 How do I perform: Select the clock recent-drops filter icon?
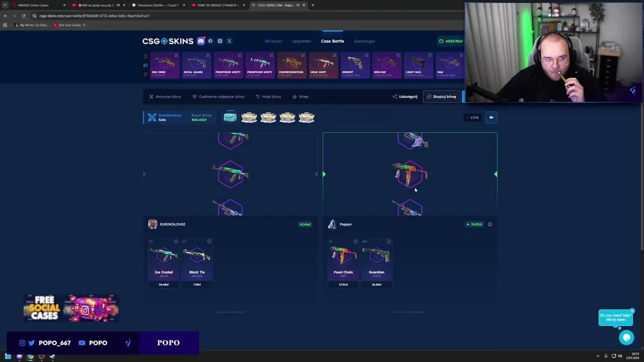tap(145, 56)
